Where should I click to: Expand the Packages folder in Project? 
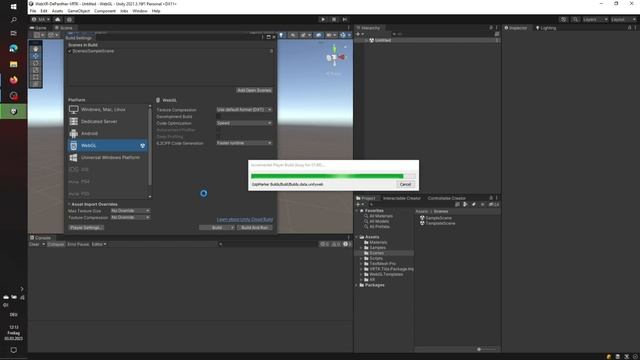tap(357, 285)
